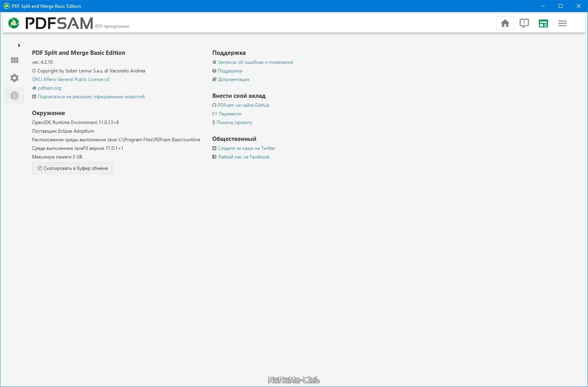Image resolution: width=588 pixels, height=387 pixels.
Task: Maximize the PDFsam window
Action: pyautogui.click(x=561, y=6)
